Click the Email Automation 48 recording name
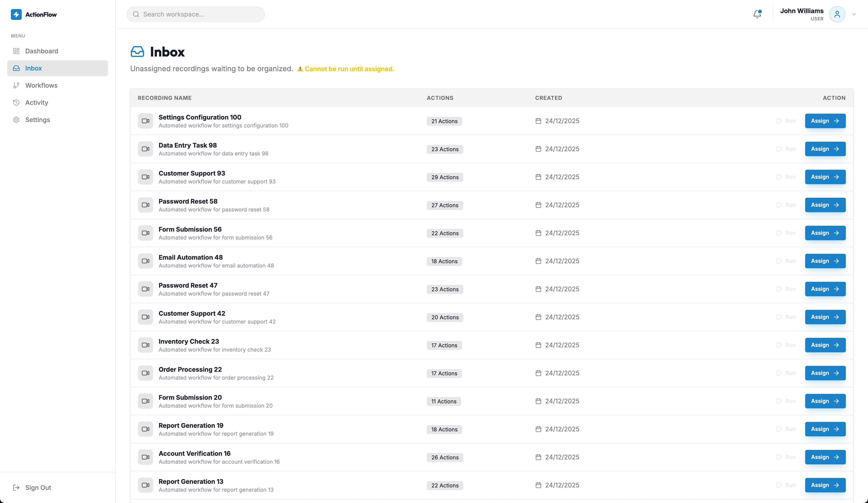 pos(191,257)
